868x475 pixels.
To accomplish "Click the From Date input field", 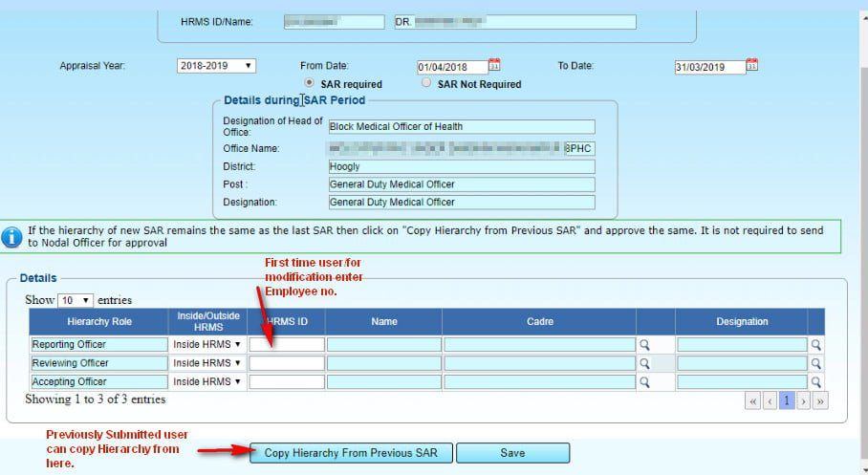I will tap(452, 67).
